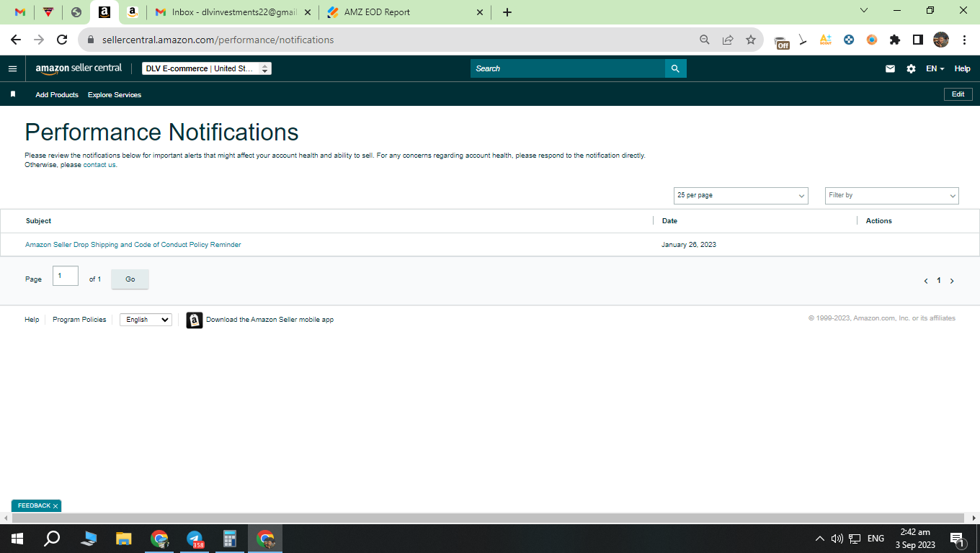
Task: Open the Help link in the footer
Action: (32, 320)
